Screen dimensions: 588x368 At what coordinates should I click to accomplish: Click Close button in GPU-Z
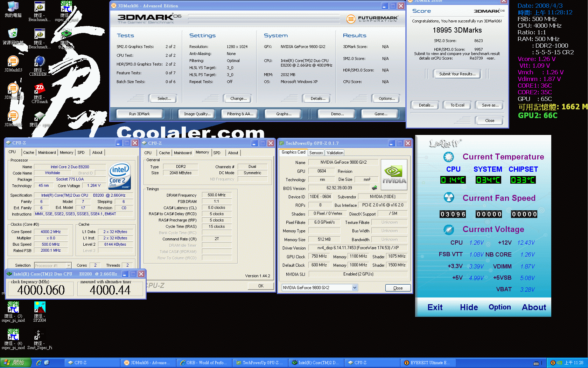pos(398,288)
